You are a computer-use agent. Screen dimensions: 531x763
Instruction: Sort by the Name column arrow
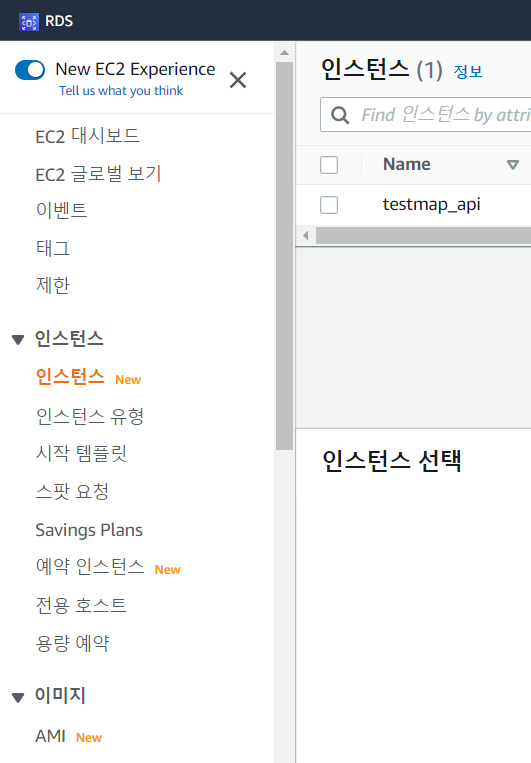point(513,164)
